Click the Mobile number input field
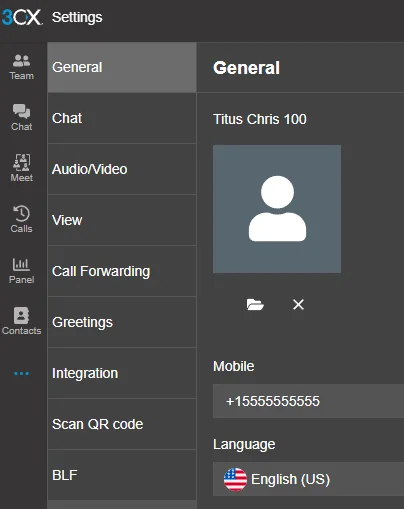Viewport: 404px width, 509px height. pyautogui.click(x=308, y=401)
